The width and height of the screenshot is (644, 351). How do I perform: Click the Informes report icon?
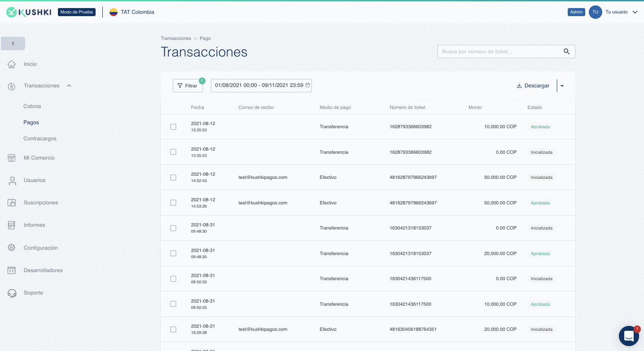click(12, 225)
